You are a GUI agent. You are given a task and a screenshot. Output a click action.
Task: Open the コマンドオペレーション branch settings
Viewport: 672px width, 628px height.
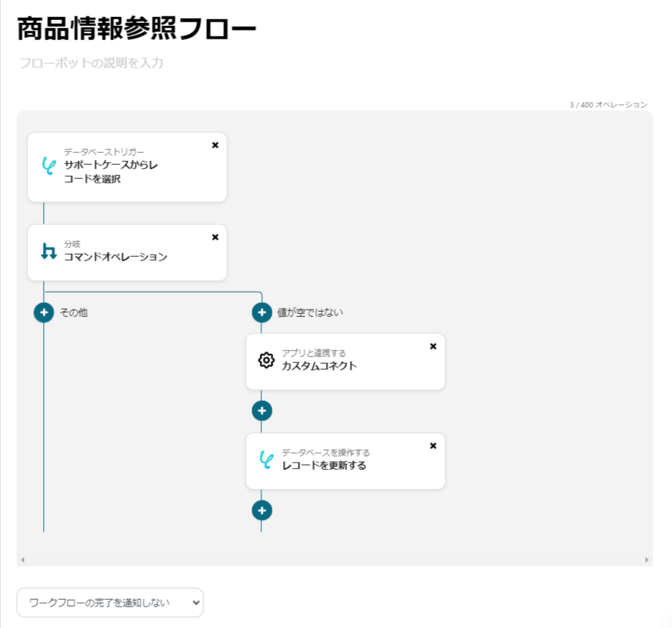pyautogui.click(x=127, y=252)
